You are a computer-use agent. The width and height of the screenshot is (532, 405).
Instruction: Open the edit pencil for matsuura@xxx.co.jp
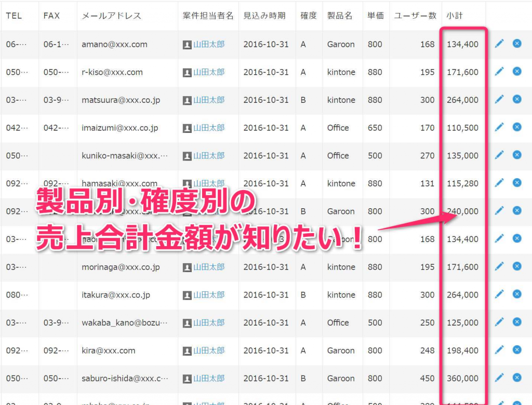pos(499,99)
